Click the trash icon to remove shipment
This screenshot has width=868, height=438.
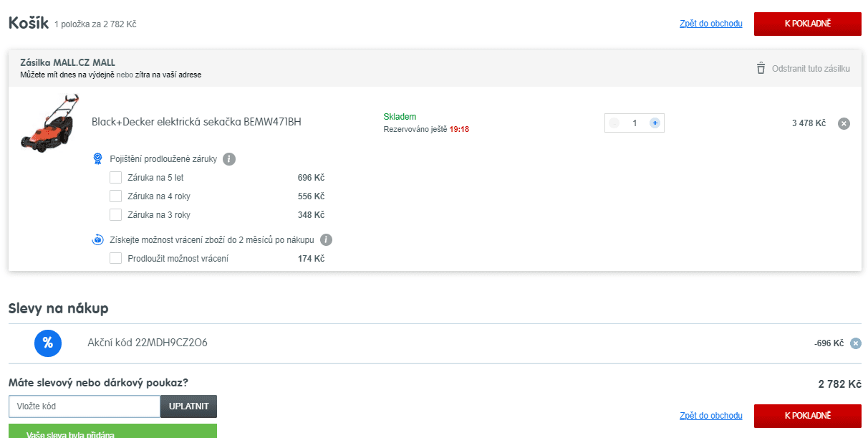(x=761, y=69)
